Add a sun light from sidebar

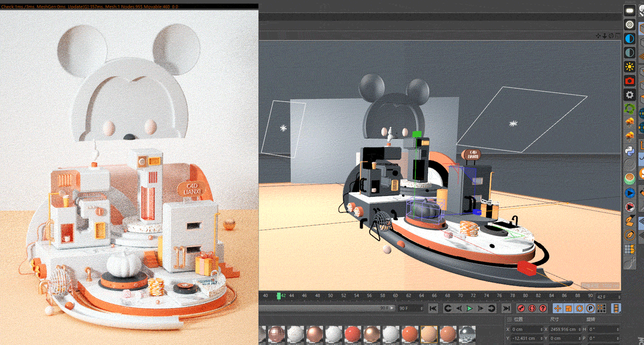tap(629, 66)
